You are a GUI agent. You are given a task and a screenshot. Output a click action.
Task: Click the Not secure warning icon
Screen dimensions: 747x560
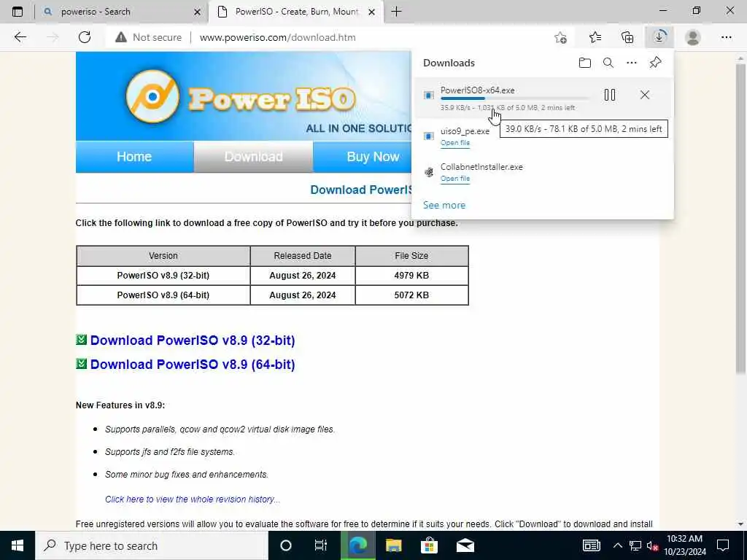tap(121, 37)
